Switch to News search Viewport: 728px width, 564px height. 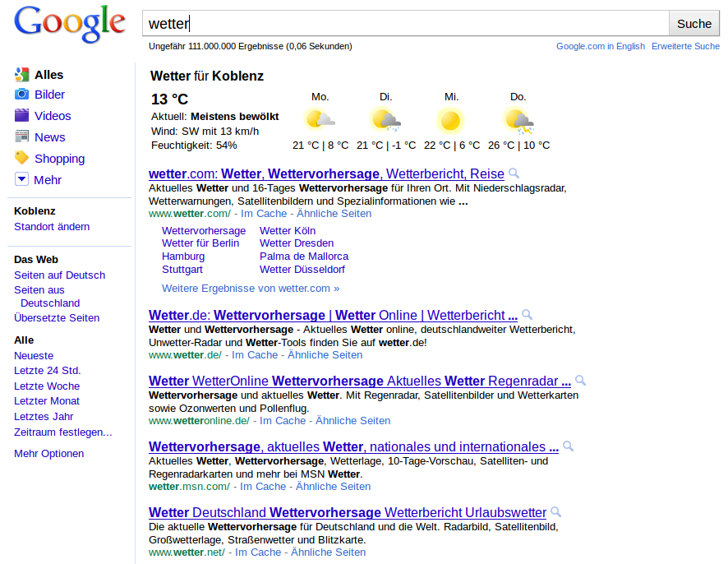49,137
